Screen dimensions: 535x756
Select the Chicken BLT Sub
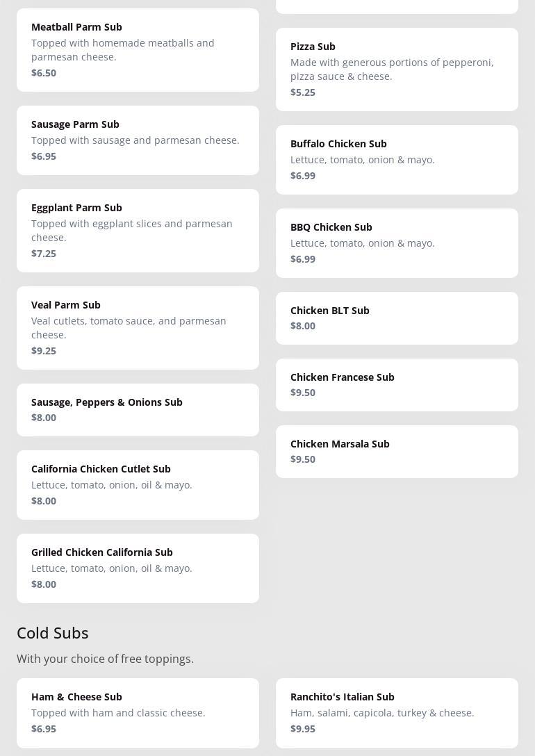tap(397, 318)
